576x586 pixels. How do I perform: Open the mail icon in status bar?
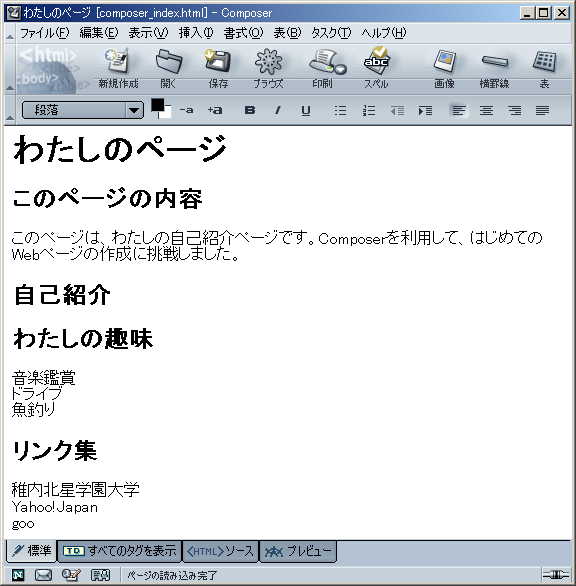[43, 574]
